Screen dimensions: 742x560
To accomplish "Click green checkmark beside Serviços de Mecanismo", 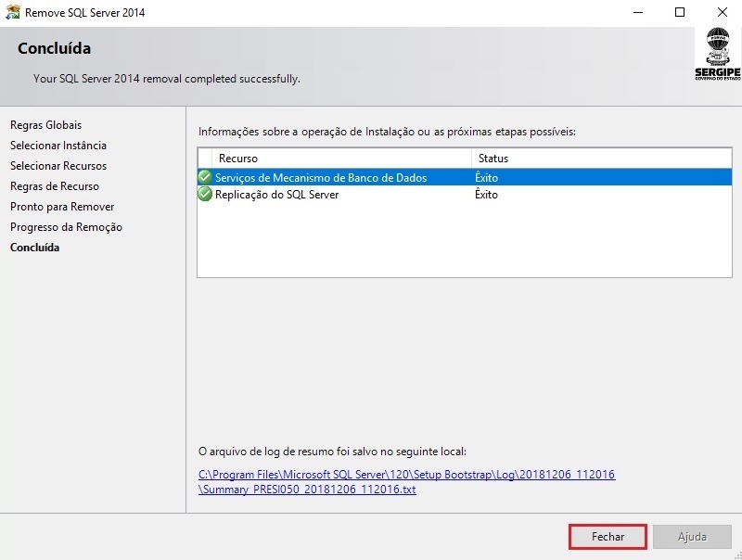I will (x=205, y=177).
